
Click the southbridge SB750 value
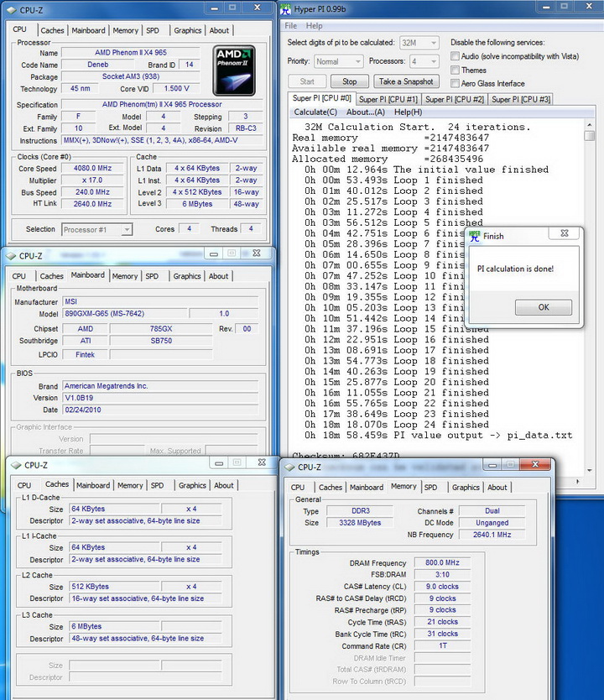(161, 341)
